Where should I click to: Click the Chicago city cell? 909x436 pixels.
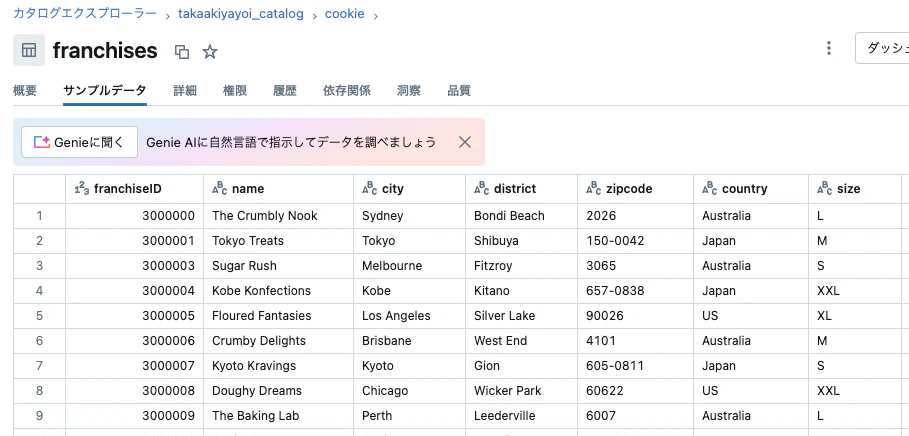pyautogui.click(x=409, y=390)
